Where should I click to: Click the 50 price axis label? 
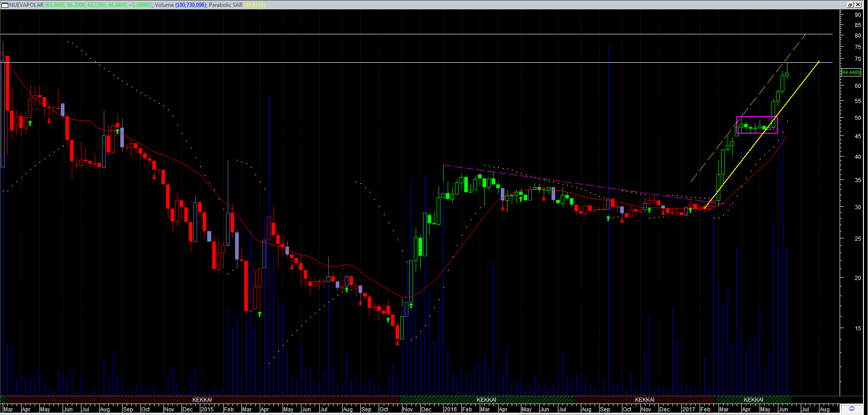click(x=857, y=118)
